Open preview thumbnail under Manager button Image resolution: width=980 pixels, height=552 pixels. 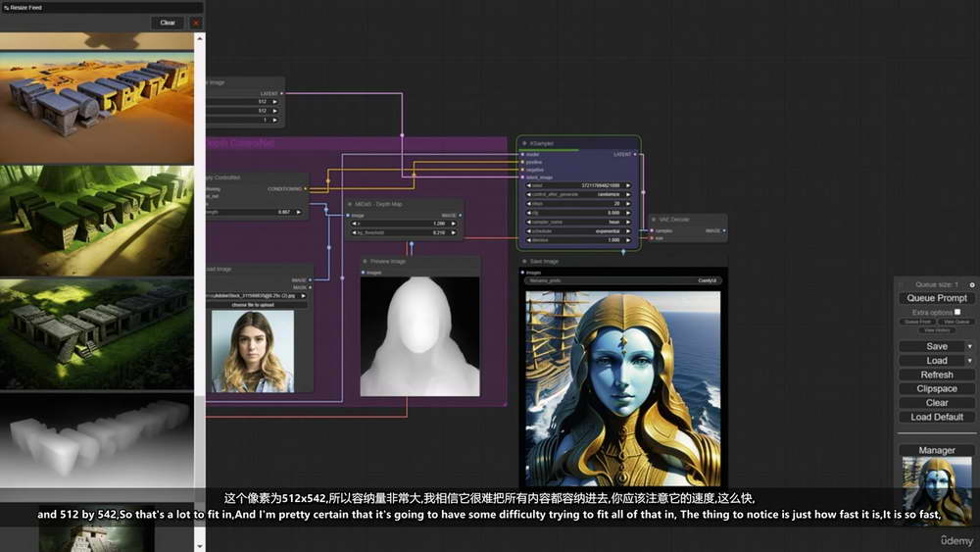(936, 491)
